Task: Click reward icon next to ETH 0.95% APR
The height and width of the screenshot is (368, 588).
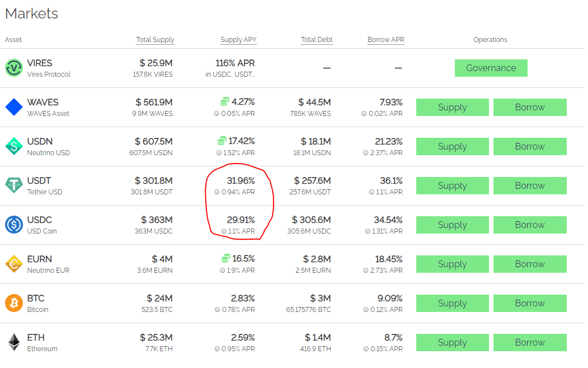Action: (x=217, y=349)
